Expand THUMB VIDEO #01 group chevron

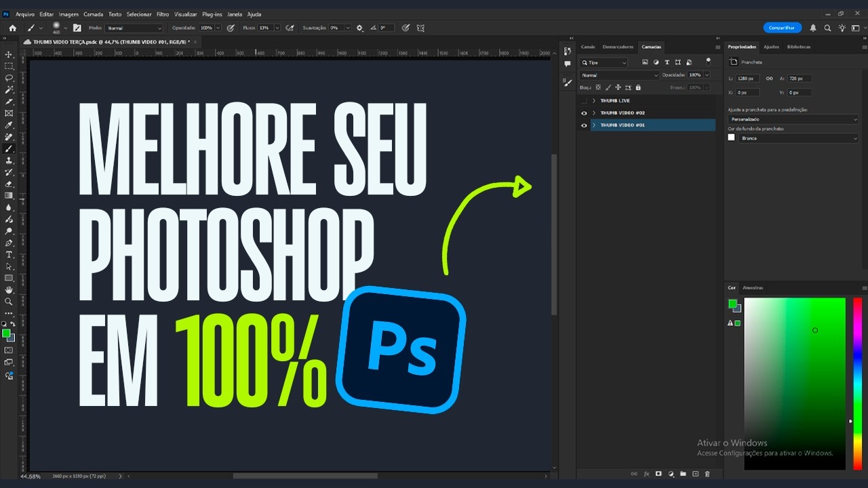coord(594,125)
